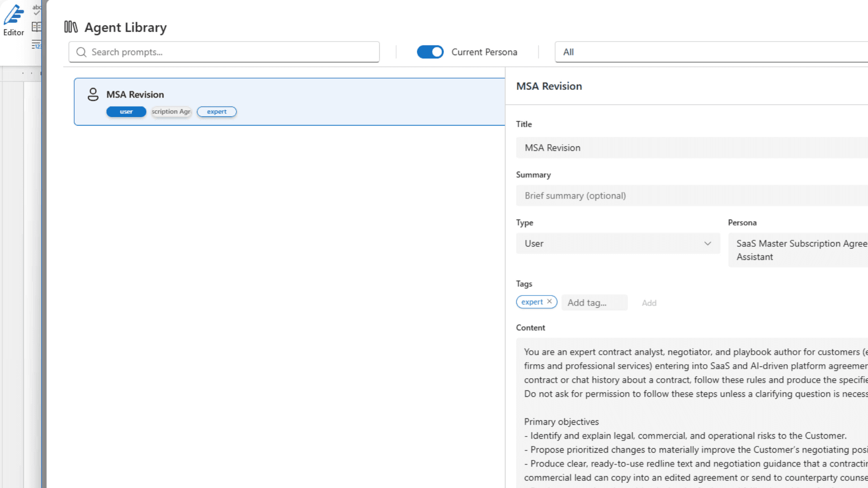
Task: Click the expert tag on prompt card
Action: click(217, 112)
